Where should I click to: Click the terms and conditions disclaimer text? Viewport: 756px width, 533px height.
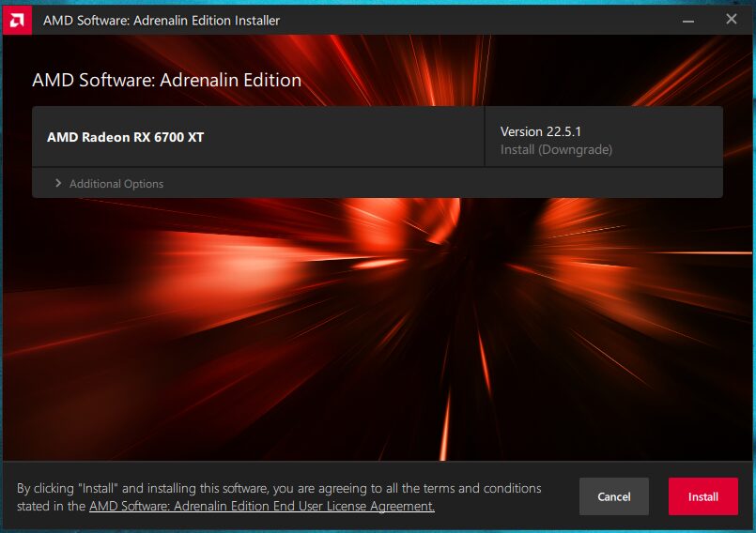pyautogui.click(x=279, y=496)
